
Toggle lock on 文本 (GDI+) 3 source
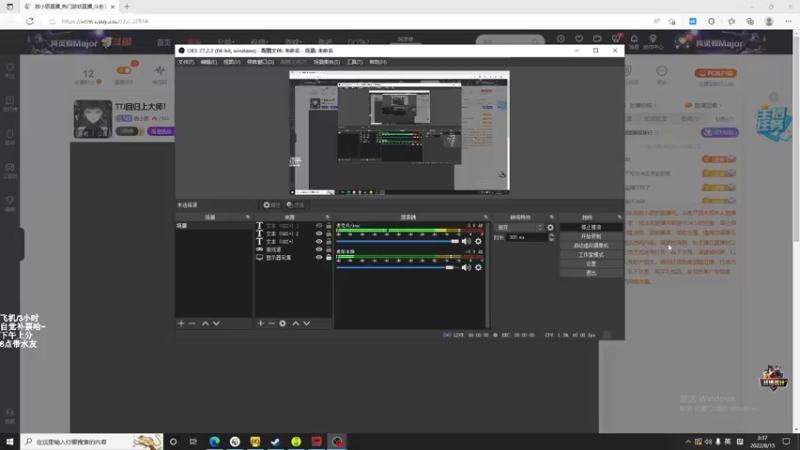(x=329, y=226)
